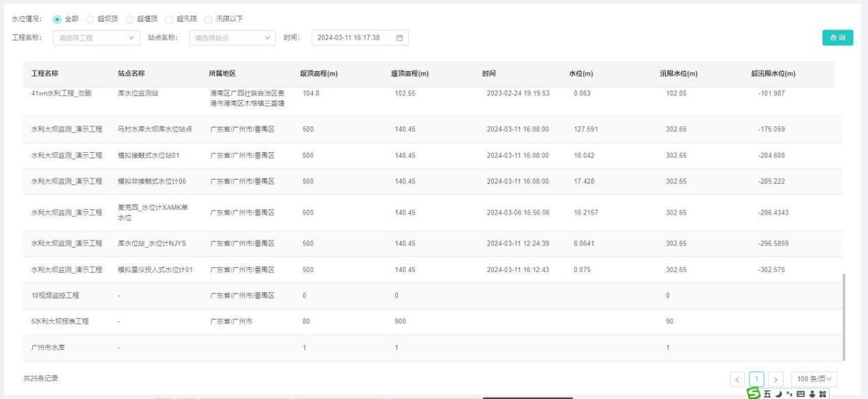Open the IME soft keyboard icon
Viewport: 868px width, 399px height.
click(x=802, y=394)
